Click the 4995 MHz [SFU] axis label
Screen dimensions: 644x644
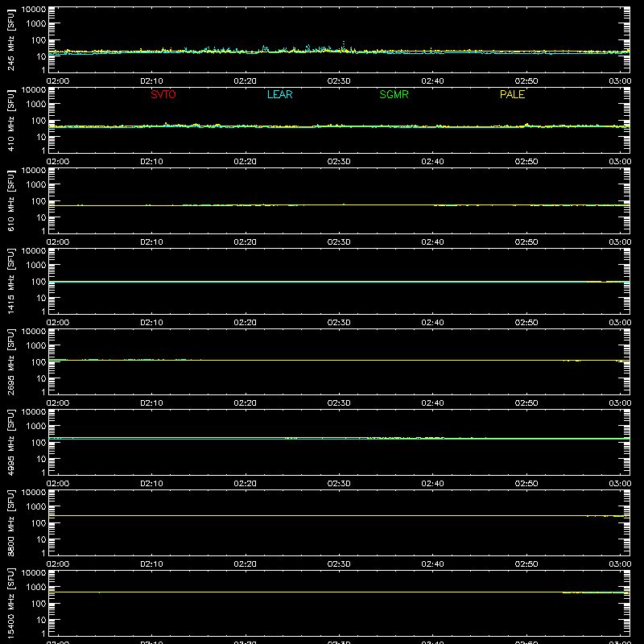click(x=11, y=442)
